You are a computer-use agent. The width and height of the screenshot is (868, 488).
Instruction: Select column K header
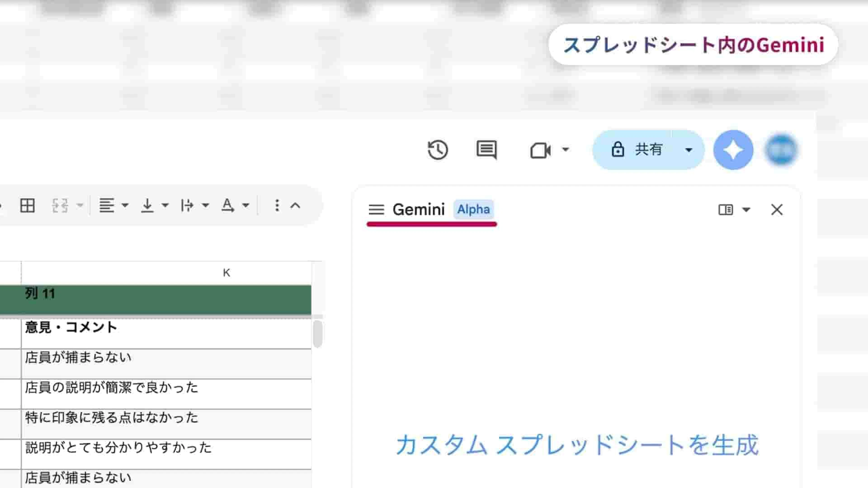click(x=226, y=272)
